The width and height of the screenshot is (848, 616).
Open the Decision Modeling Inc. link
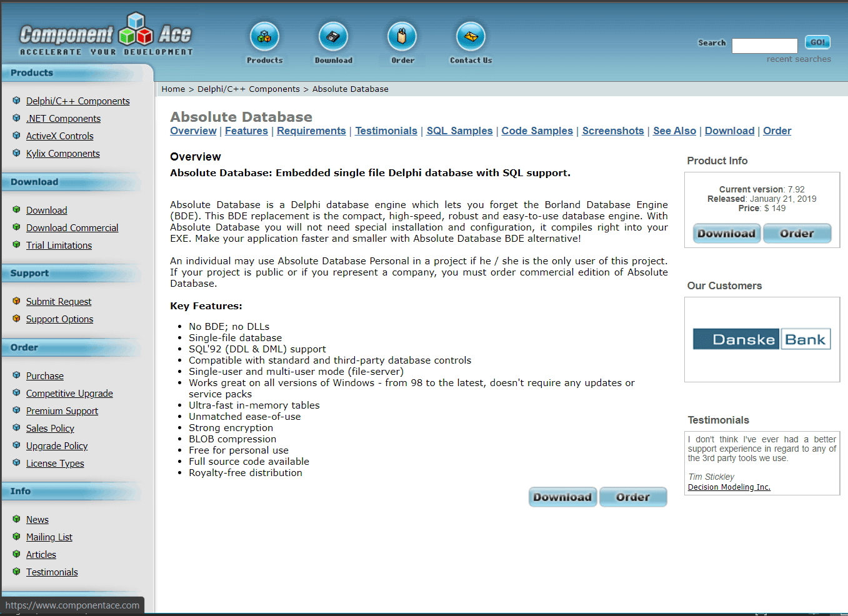(x=729, y=487)
